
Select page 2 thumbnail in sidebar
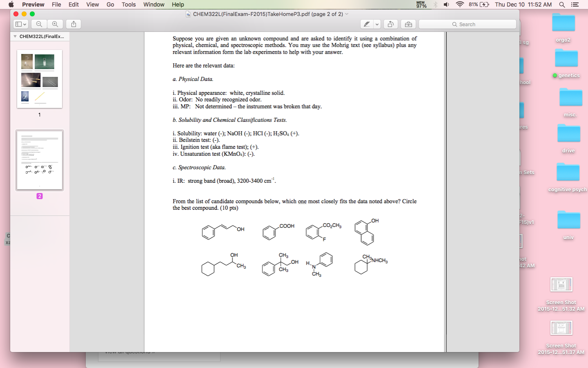[40, 160]
